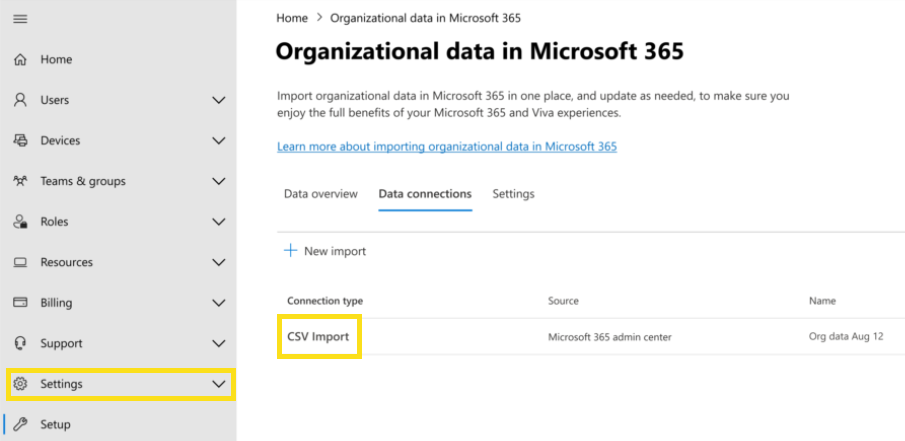The image size is (905, 441).
Task: Open the CSV Import connection
Action: pyautogui.click(x=318, y=337)
